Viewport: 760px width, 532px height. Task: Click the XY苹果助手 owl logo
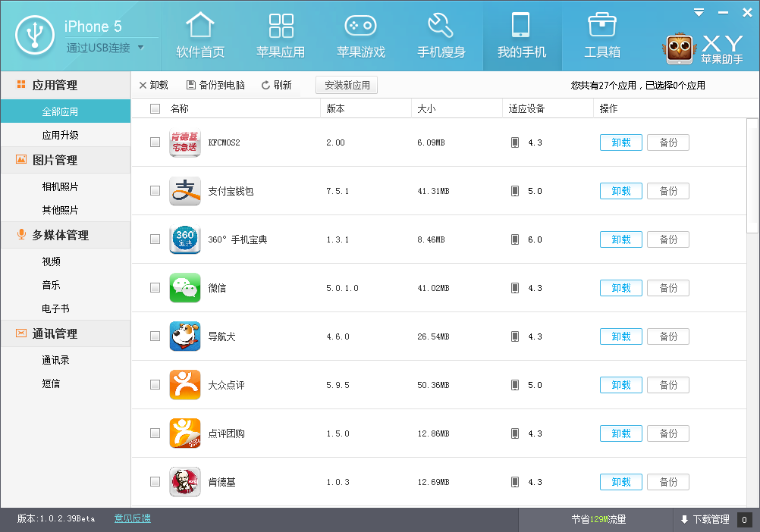(679, 49)
